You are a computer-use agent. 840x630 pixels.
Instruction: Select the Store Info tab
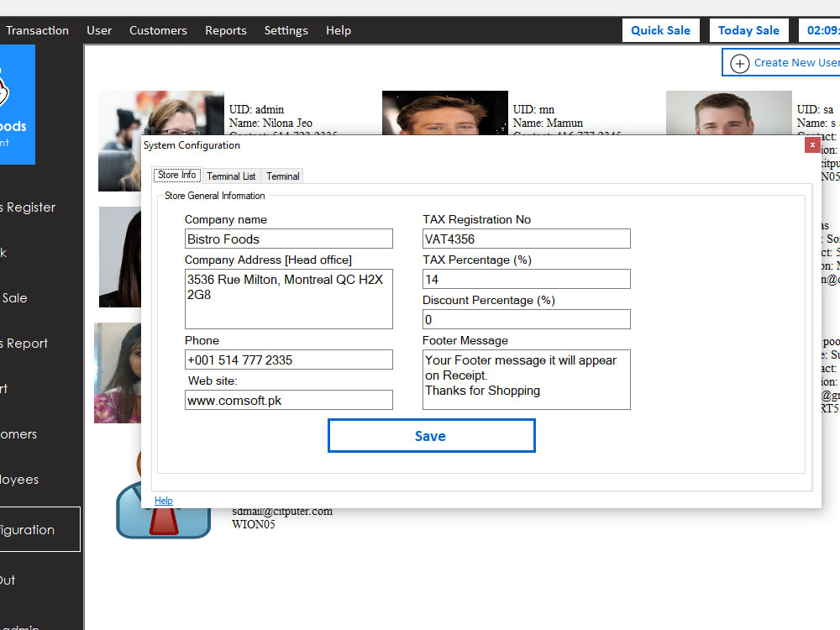click(176, 175)
